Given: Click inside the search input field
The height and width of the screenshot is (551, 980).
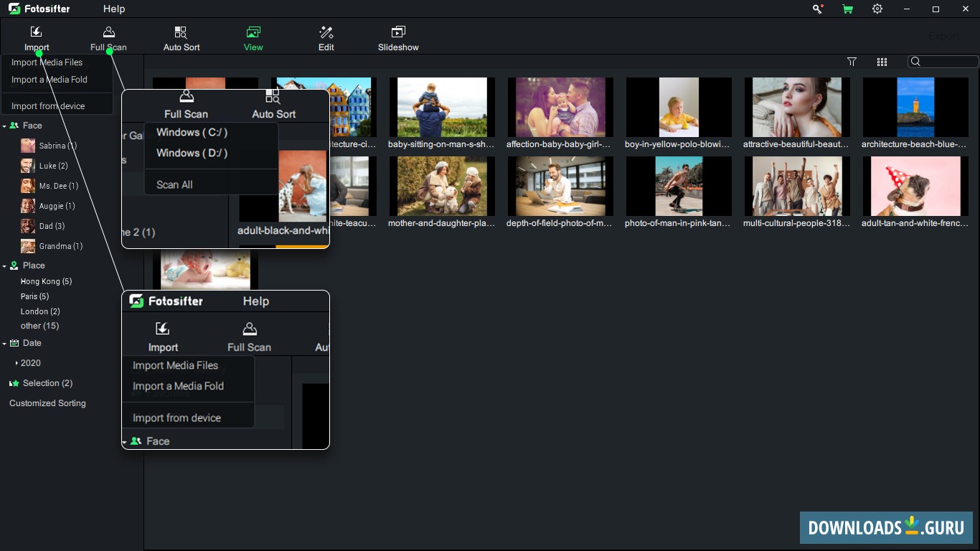Looking at the screenshot, I should click(947, 62).
